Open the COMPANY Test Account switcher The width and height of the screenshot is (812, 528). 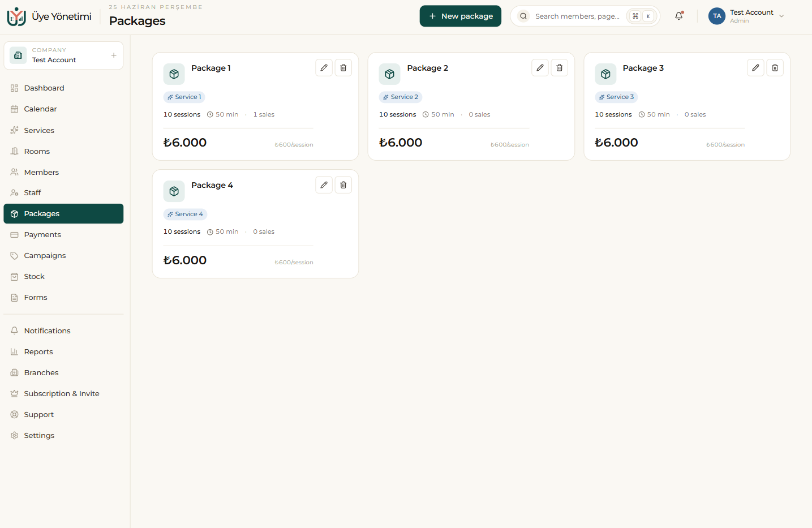coord(63,55)
